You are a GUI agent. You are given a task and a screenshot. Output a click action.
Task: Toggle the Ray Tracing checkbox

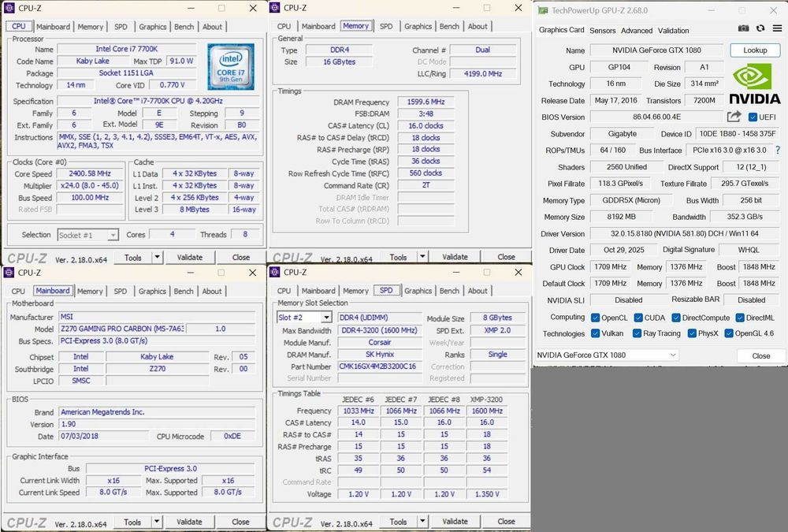[x=637, y=333]
